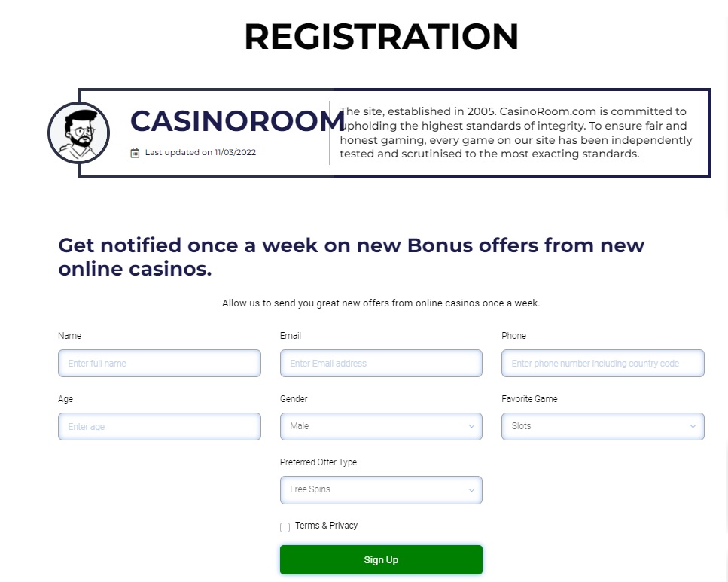This screenshot has height=582, width=728.
Task: Click the Terms & Privacy label text
Action: (x=327, y=526)
